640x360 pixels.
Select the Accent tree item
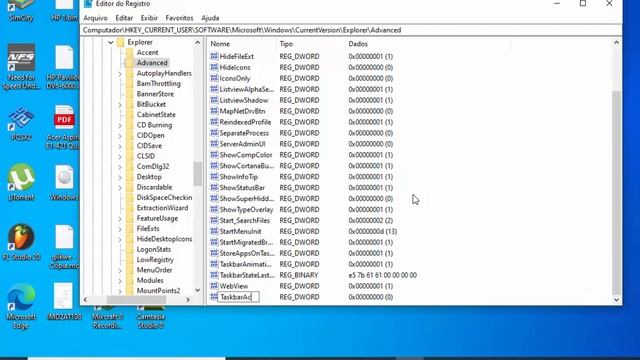click(147, 53)
